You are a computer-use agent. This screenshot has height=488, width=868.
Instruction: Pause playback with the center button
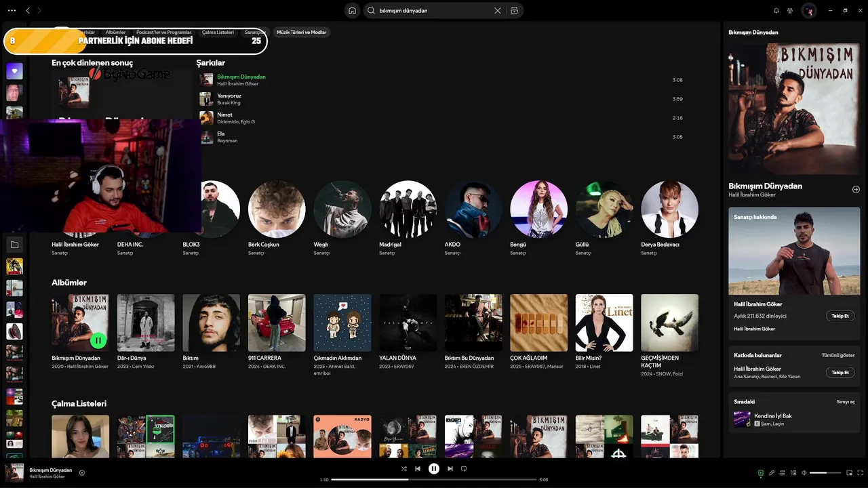[x=434, y=468]
